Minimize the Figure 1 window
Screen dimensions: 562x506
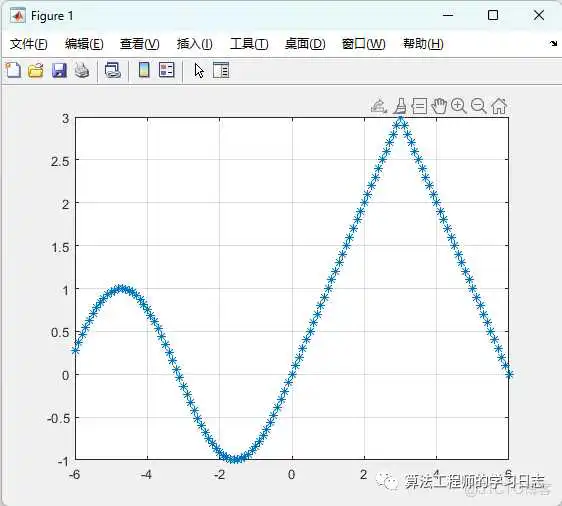[x=448, y=15]
